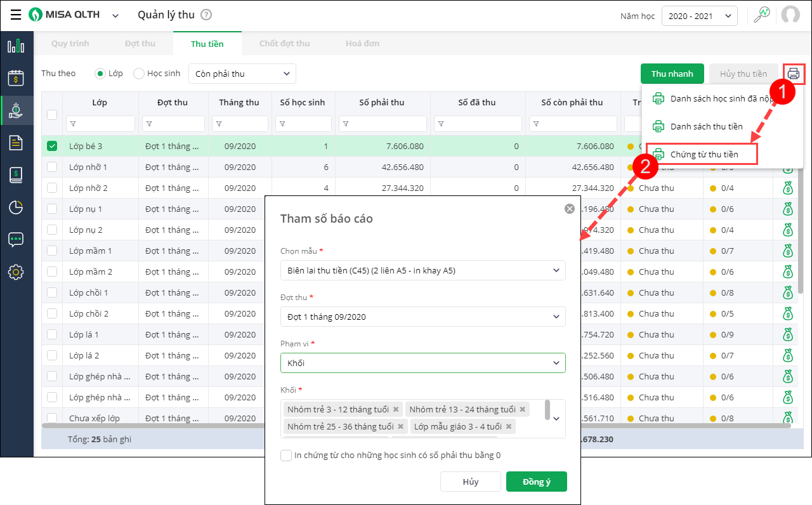812x505 pixels.
Task: Open the calendar with dollar sidebar icon
Action: pos(16,78)
